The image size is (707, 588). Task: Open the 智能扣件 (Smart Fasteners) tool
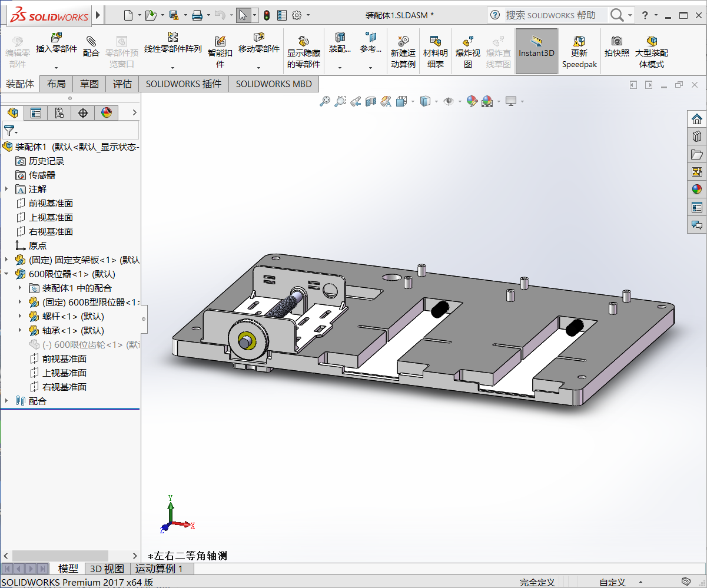point(220,41)
